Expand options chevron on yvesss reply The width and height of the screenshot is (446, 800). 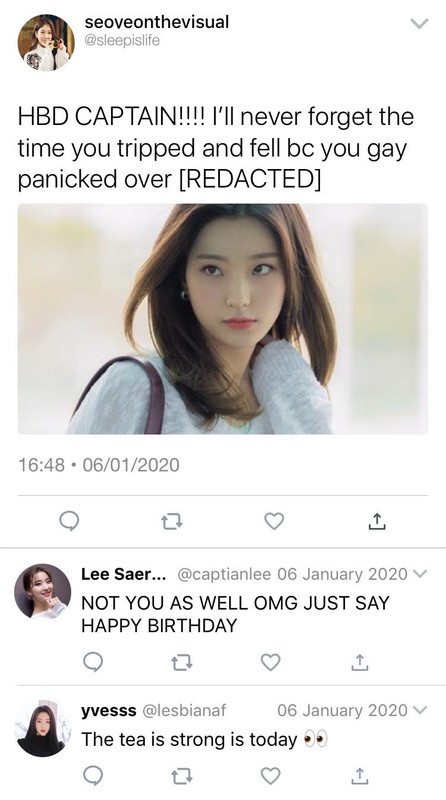click(419, 710)
